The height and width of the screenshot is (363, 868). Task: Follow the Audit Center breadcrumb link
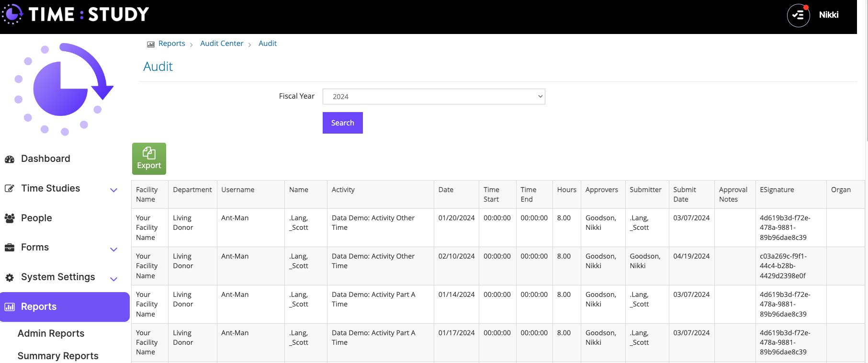pos(222,44)
